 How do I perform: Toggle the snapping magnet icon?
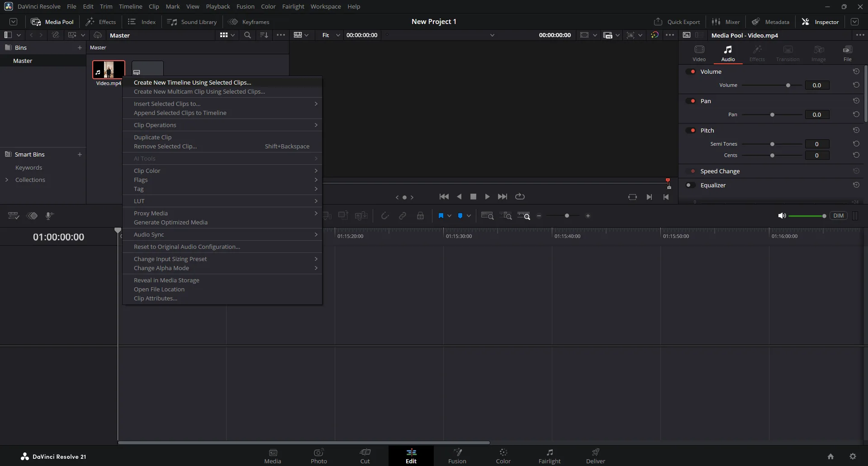pyautogui.click(x=384, y=216)
